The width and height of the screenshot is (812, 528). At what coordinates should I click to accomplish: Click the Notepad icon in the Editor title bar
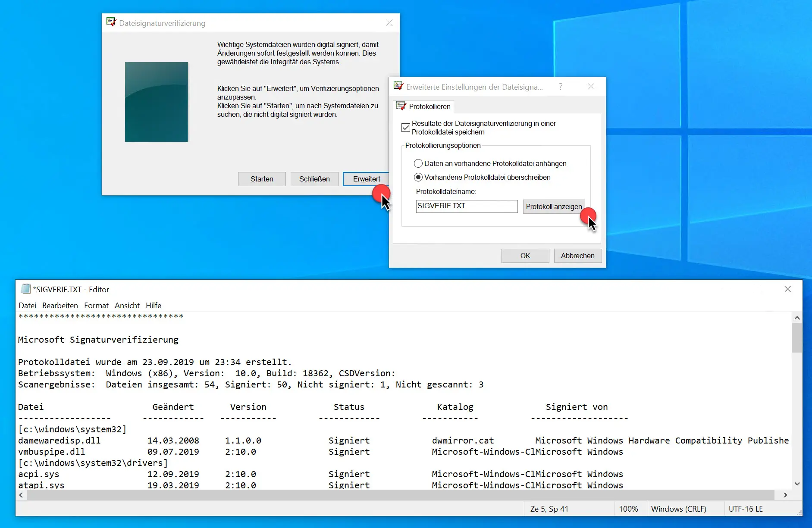click(25, 289)
